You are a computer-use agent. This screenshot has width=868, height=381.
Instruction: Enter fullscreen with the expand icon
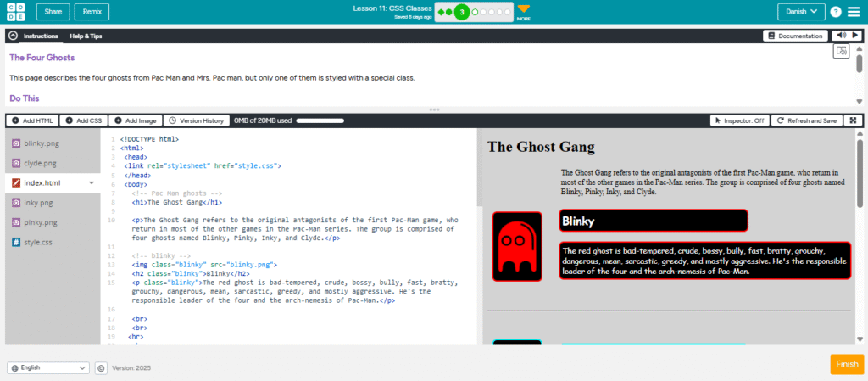tap(853, 120)
